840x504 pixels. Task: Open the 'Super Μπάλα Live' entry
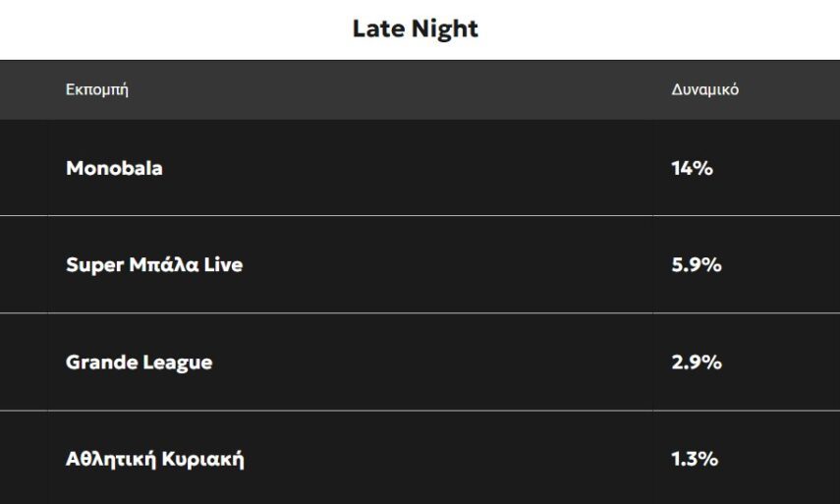[x=153, y=265]
